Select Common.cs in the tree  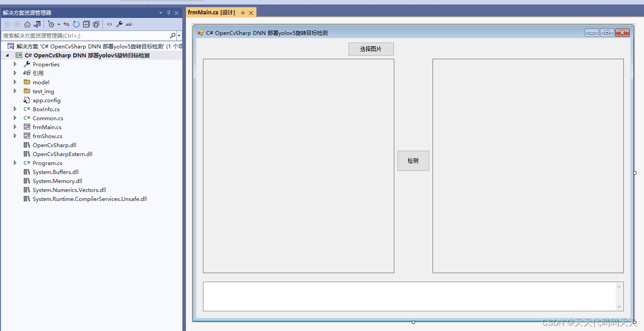click(x=48, y=118)
